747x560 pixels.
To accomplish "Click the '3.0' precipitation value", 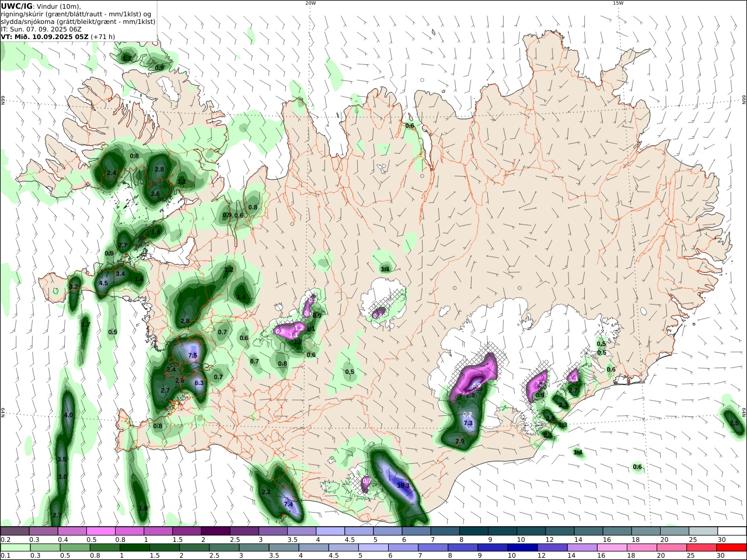I will pyautogui.click(x=62, y=477).
